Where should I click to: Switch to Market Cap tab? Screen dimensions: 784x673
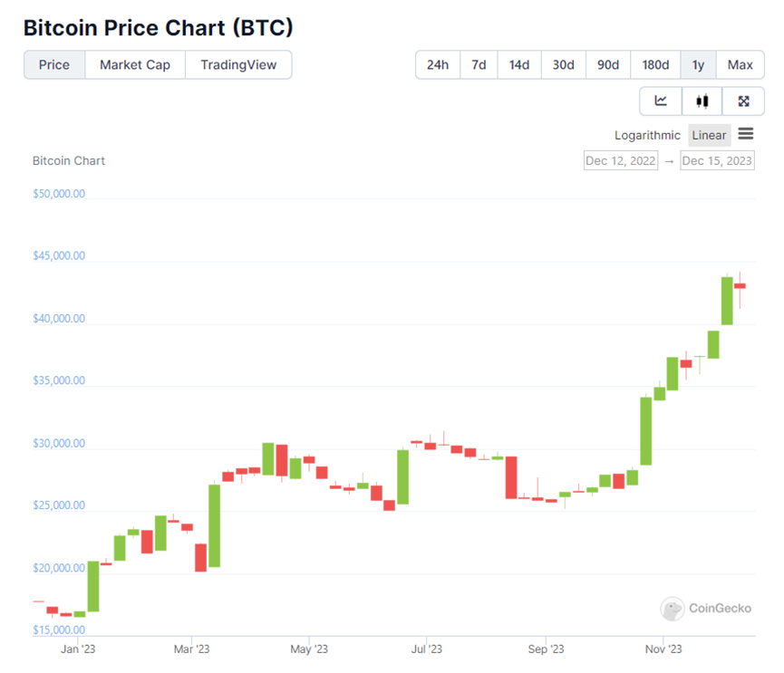tap(135, 65)
